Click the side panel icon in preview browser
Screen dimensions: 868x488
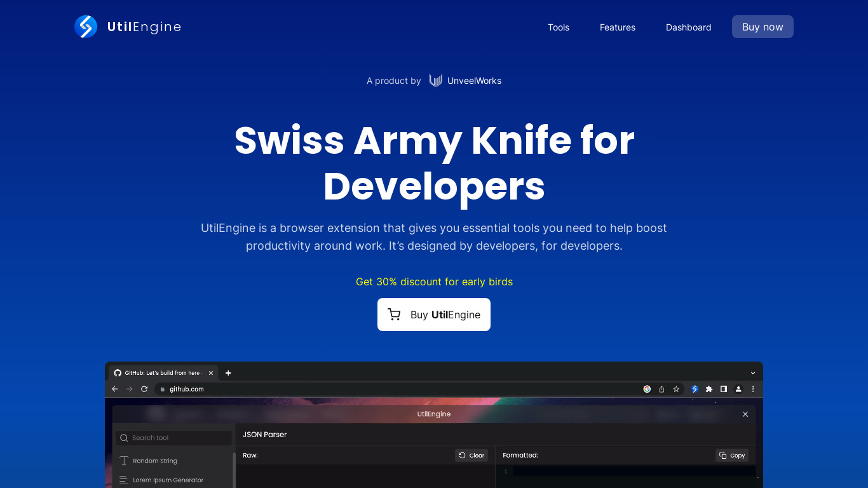point(724,389)
